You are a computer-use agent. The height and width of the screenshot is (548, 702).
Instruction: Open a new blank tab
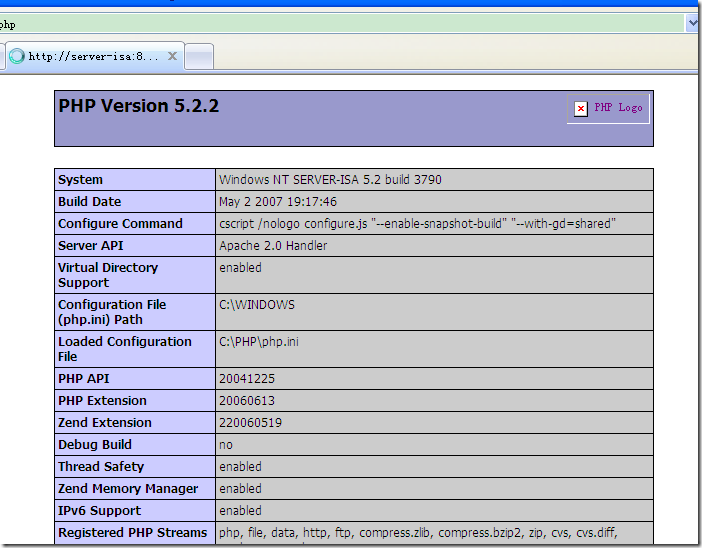199,57
